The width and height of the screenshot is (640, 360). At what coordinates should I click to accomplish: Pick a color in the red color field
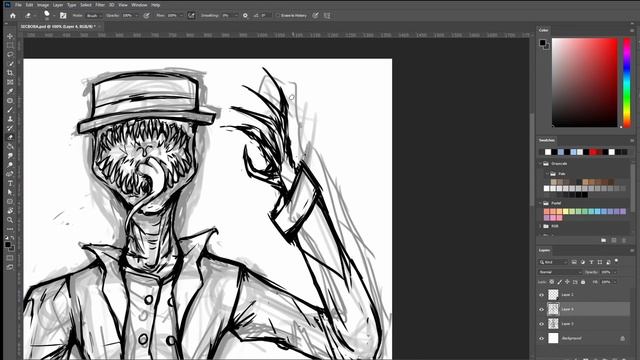tap(584, 83)
